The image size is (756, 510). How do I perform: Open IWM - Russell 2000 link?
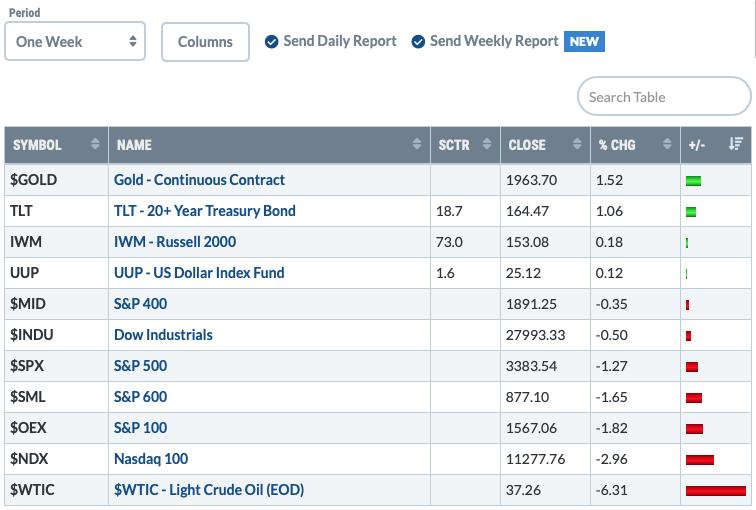coord(175,242)
